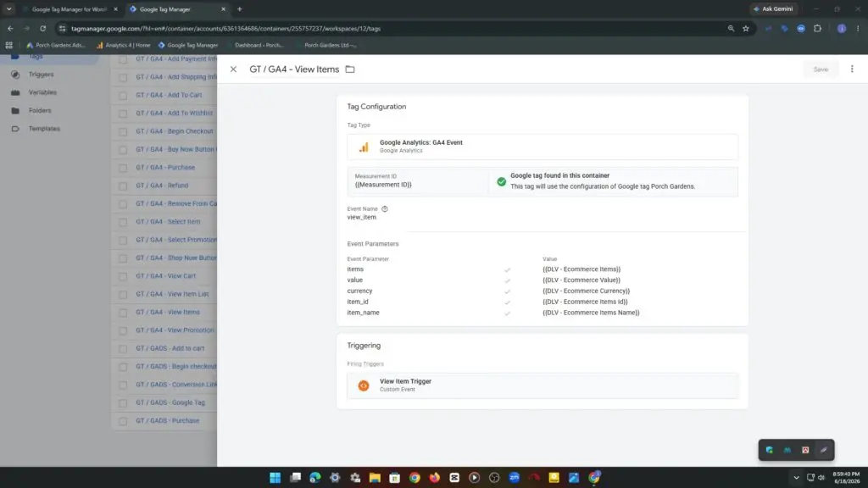Click the Google Analytics GA4 Event tag type icon
The image size is (868, 488).
(364, 147)
